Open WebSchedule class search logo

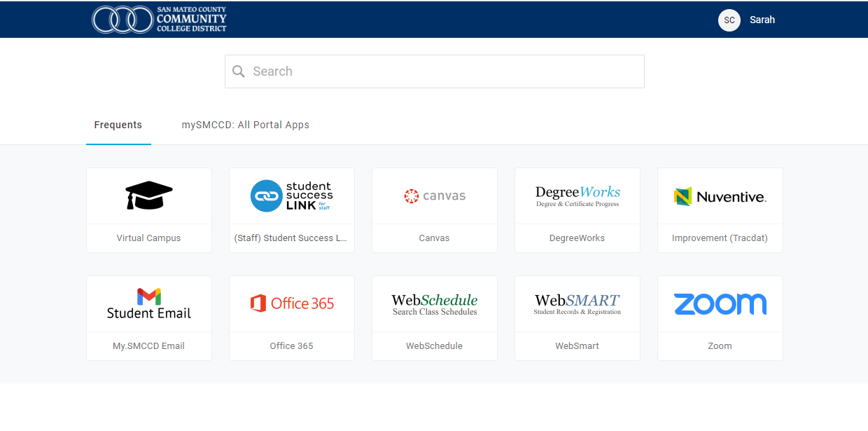(434, 303)
